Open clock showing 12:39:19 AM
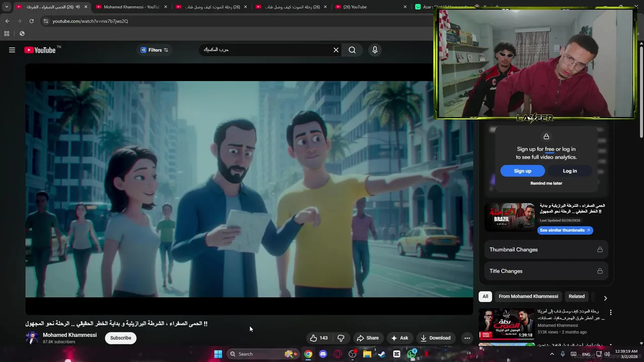 (x=625, y=354)
